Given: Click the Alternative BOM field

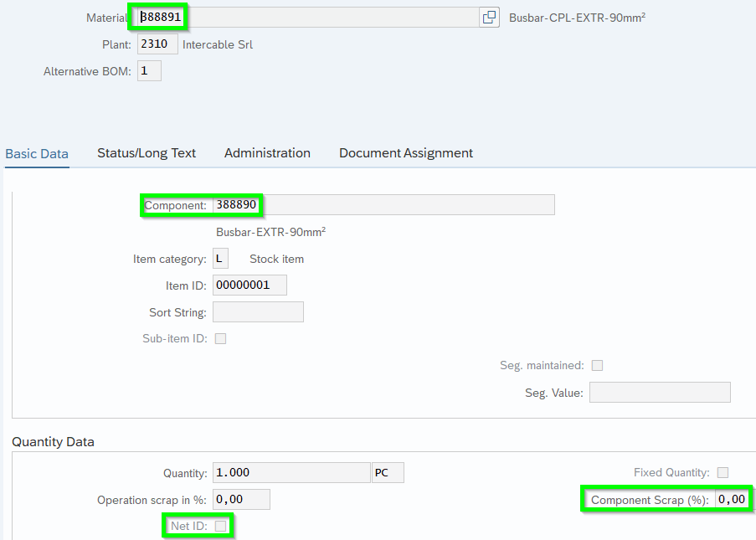Looking at the screenshot, I should click(x=149, y=71).
